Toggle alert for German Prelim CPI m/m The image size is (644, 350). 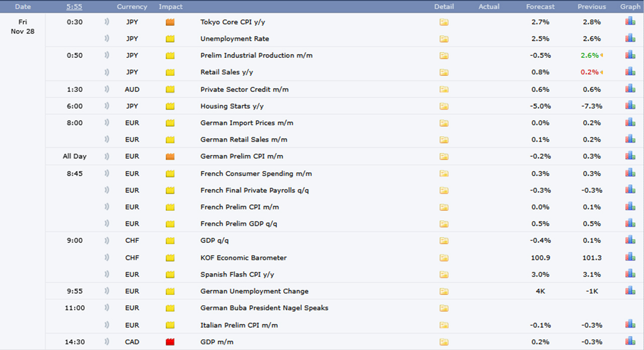pos(107,156)
